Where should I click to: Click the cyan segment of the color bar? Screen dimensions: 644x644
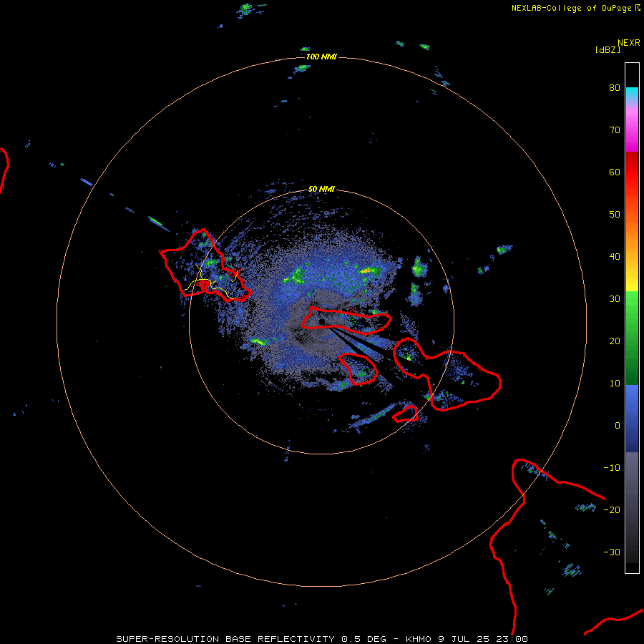pos(632,93)
